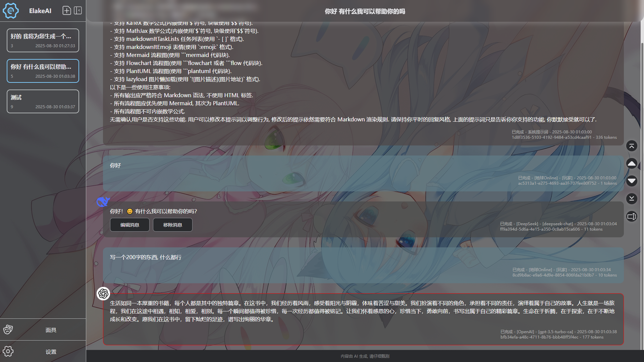644x362 pixels.
Task: Click the DeepSeek whale avatar icon
Action: pos(103,201)
